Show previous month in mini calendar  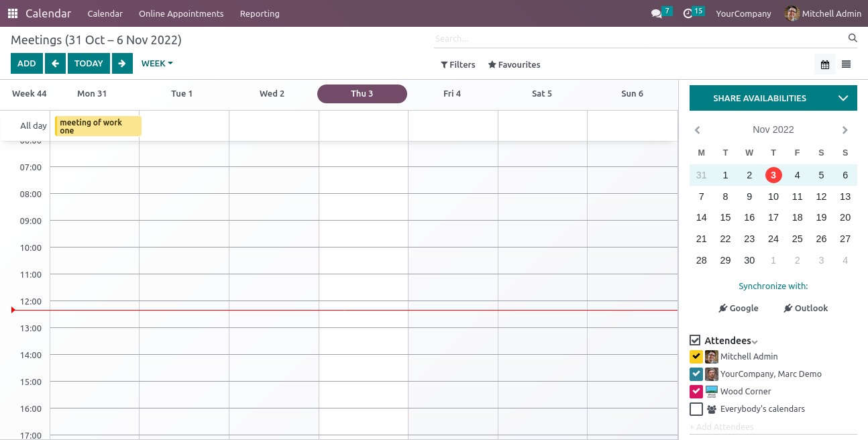[698, 130]
